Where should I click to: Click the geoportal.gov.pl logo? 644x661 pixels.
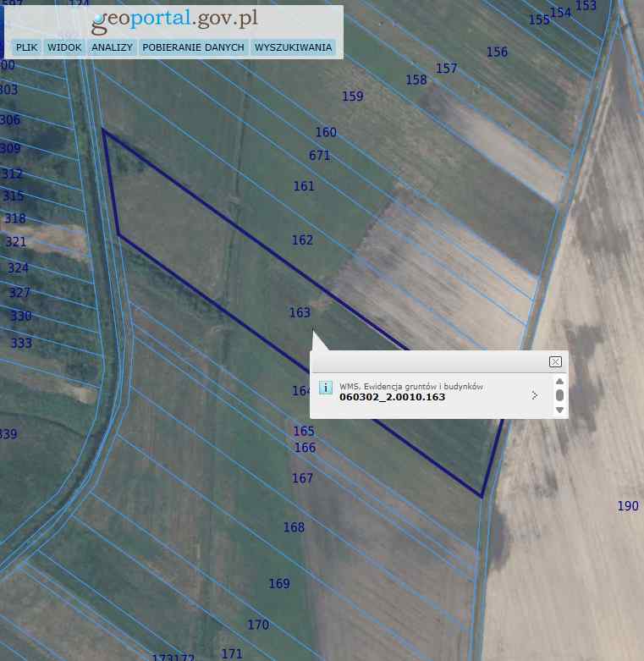174,19
